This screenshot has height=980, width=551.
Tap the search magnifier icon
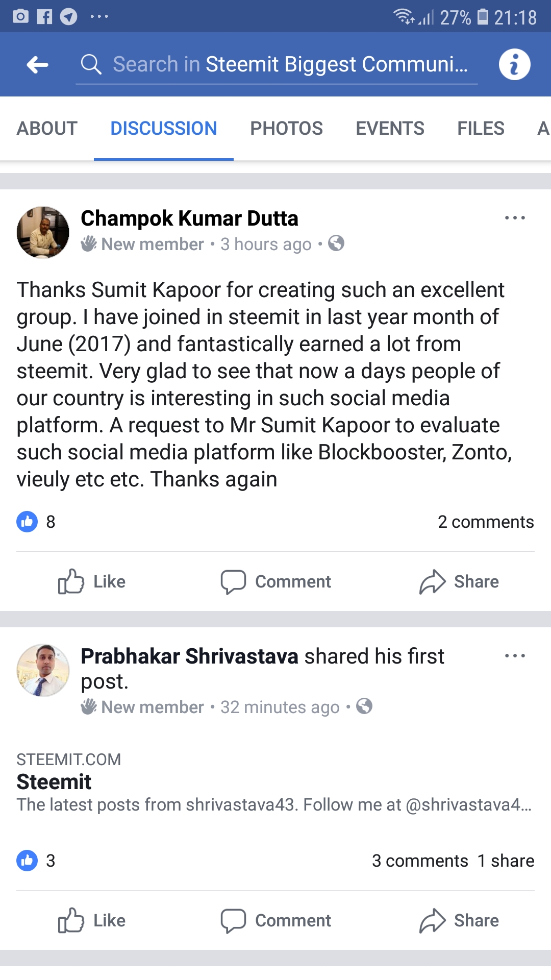(91, 65)
